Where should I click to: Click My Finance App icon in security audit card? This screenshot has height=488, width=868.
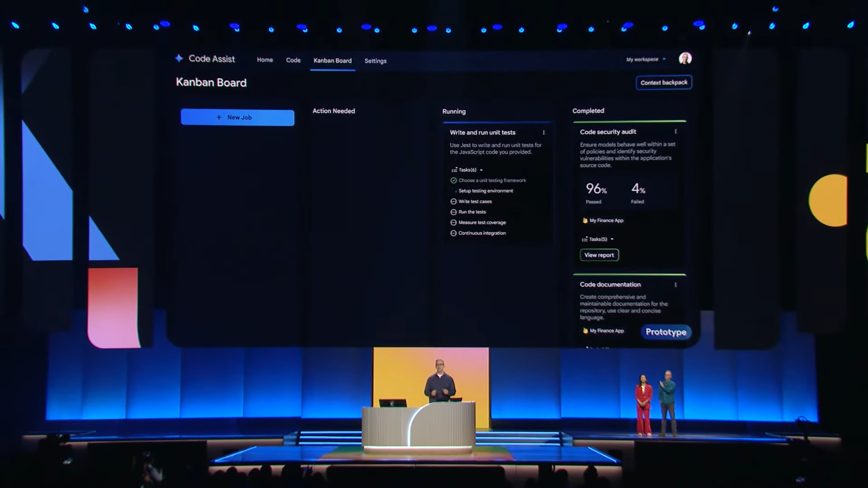[x=585, y=221]
